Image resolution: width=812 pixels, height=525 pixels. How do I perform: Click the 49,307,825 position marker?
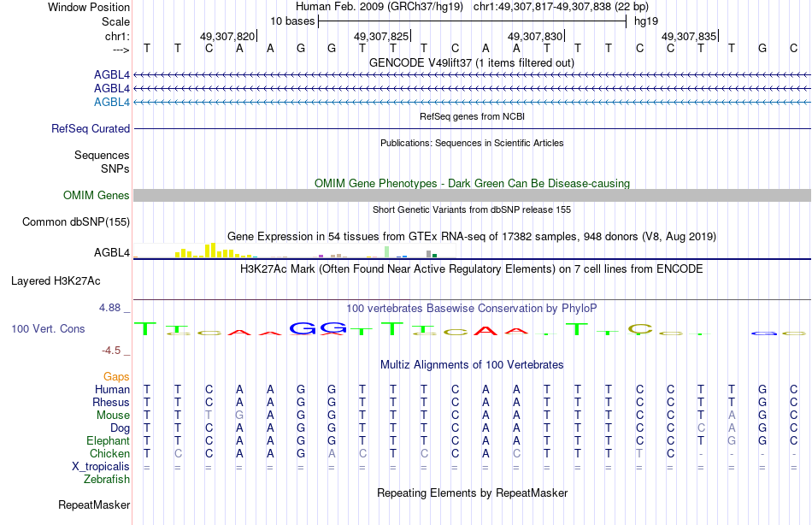click(x=382, y=36)
